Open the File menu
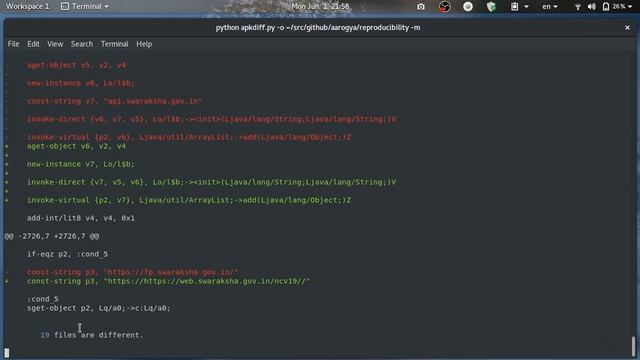640x360 pixels. click(x=13, y=44)
